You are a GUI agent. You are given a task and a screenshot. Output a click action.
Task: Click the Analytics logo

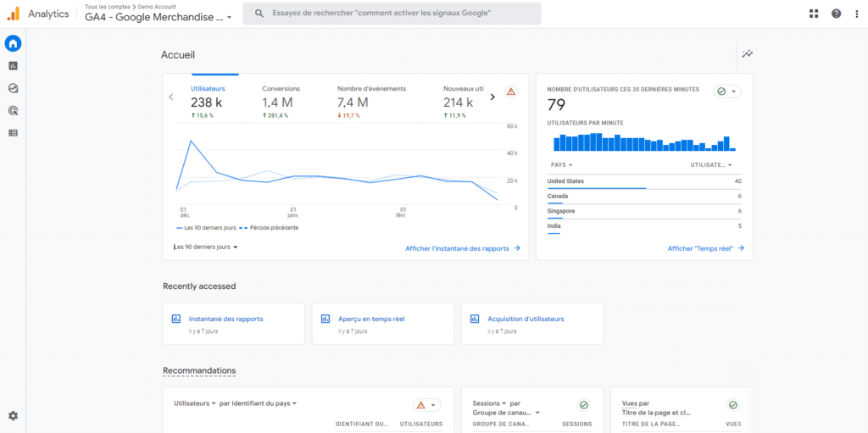(13, 14)
